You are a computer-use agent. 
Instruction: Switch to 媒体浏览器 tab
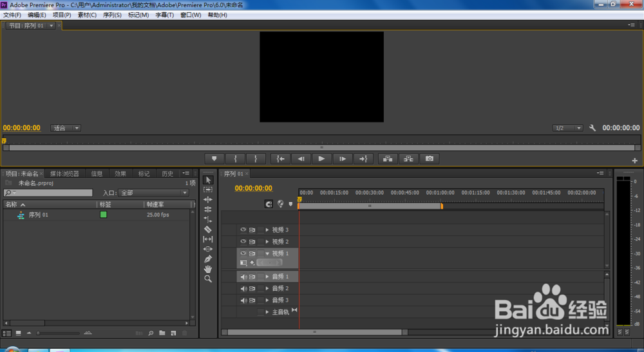click(x=64, y=173)
